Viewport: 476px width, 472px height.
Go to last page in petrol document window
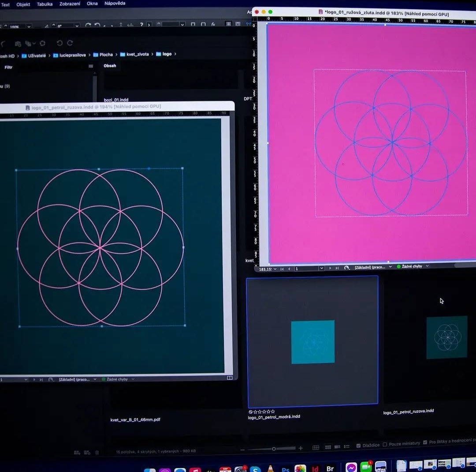pyautogui.click(x=41, y=380)
